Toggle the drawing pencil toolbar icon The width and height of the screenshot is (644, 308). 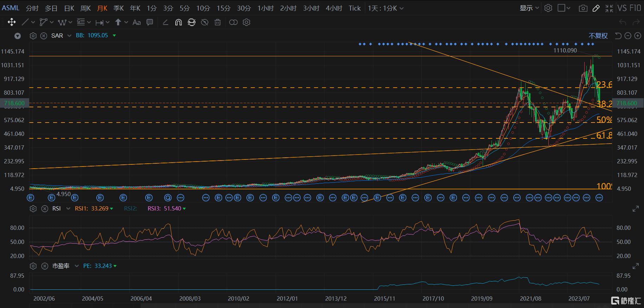pos(596,8)
